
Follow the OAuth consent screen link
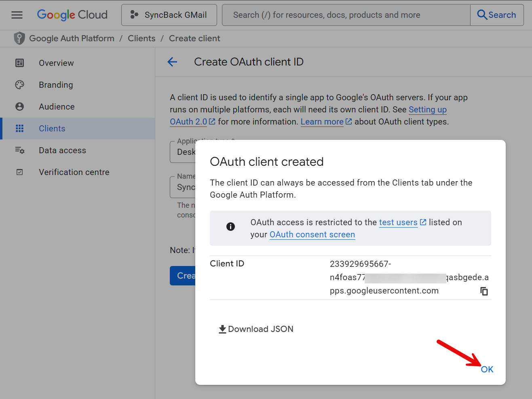312,234
